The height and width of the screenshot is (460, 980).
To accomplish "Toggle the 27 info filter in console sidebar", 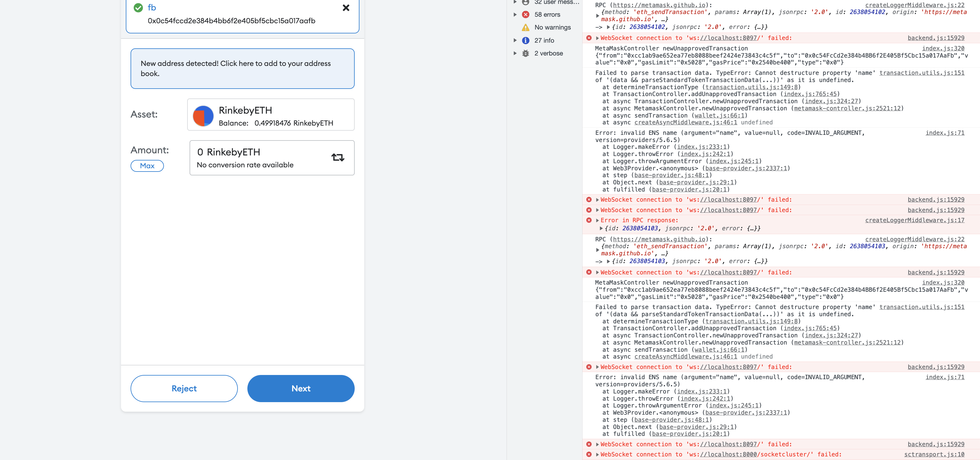I will click(x=544, y=40).
